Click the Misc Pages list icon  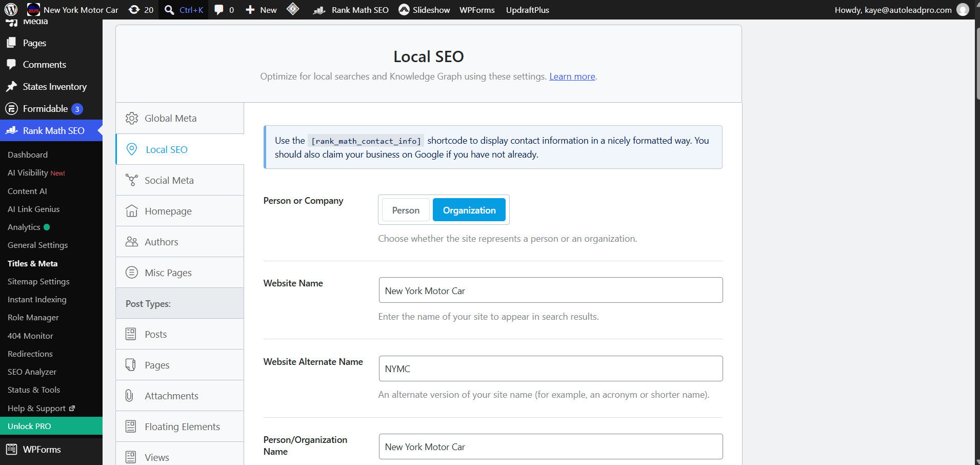pos(132,273)
